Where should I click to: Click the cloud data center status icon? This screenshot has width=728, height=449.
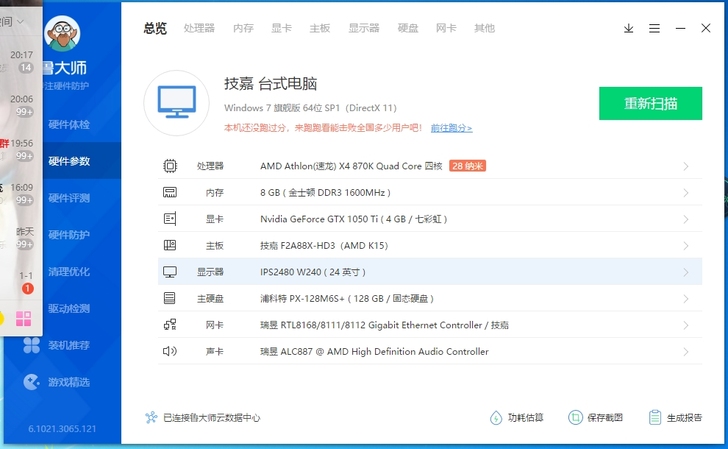click(x=151, y=417)
